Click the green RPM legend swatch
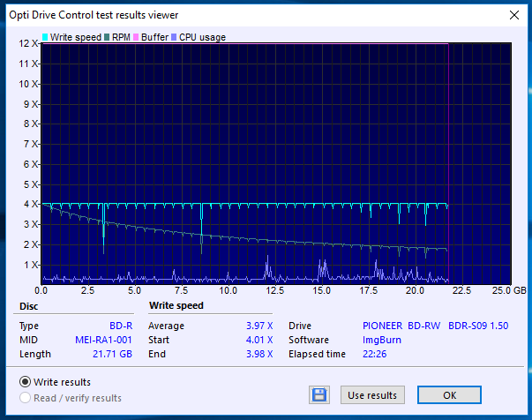Image resolution: width=532 pixels, height=420 pixels. (x=107, y=37)
